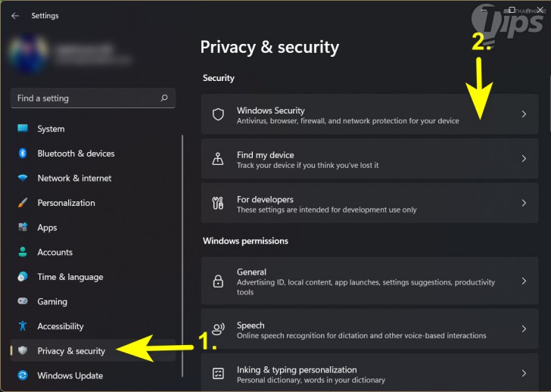This screenshot has width=551, height=392.
Task: Click the Privacy & security shield icon
Action: point(23,350)
